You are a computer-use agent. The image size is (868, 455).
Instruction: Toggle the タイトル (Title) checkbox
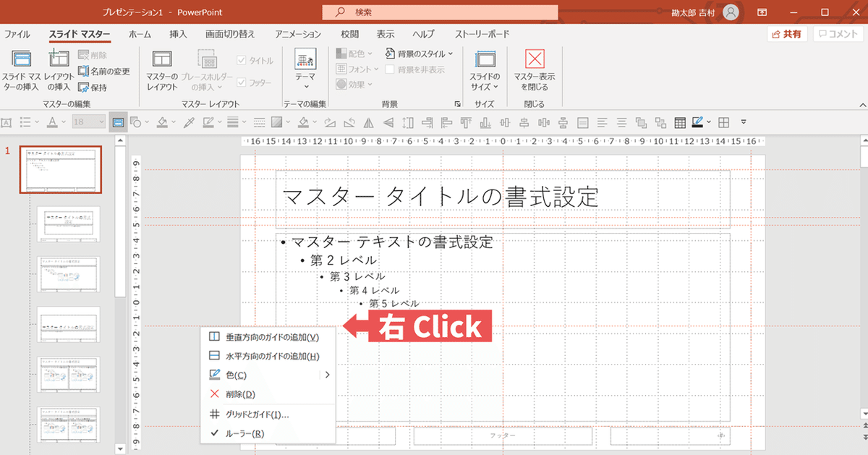pos(255,61)
